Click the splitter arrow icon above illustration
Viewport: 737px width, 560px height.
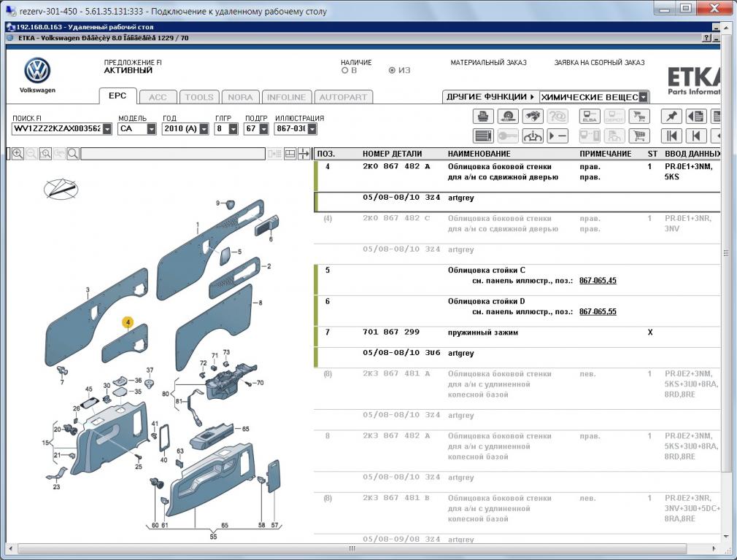[x=304, y=154]
